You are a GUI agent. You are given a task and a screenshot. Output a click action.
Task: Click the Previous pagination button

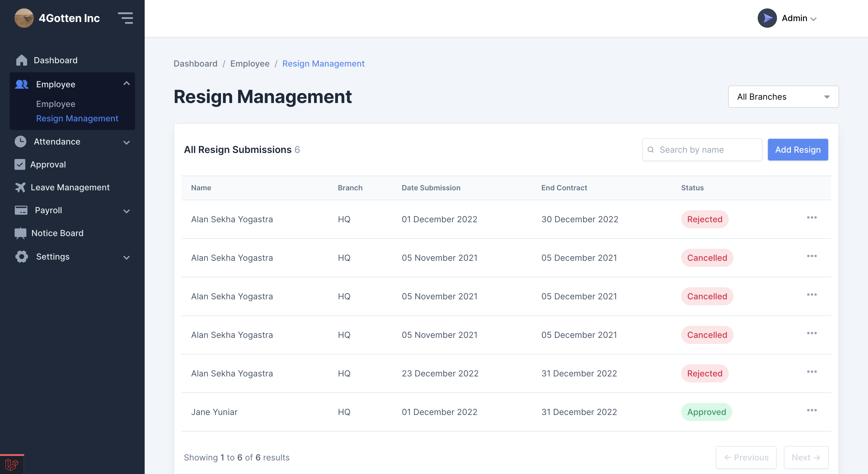pos(746,457)
